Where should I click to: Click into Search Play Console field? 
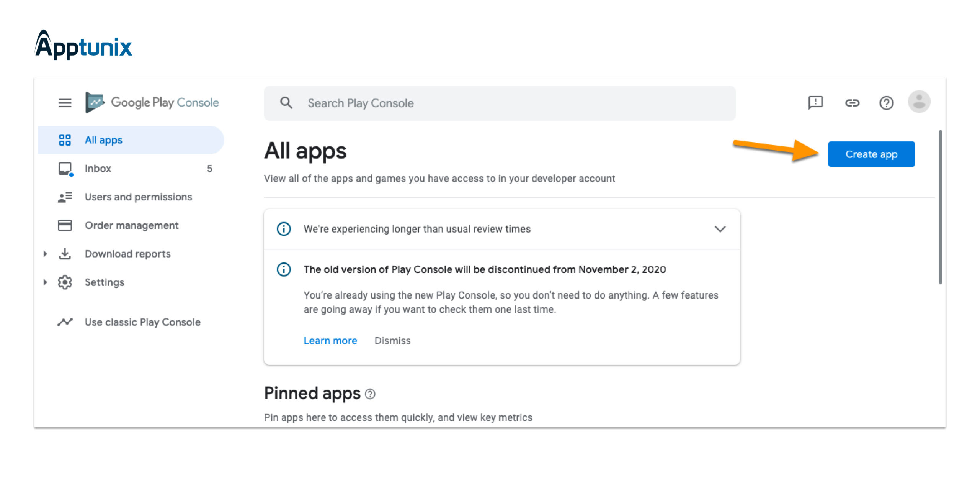498,103
